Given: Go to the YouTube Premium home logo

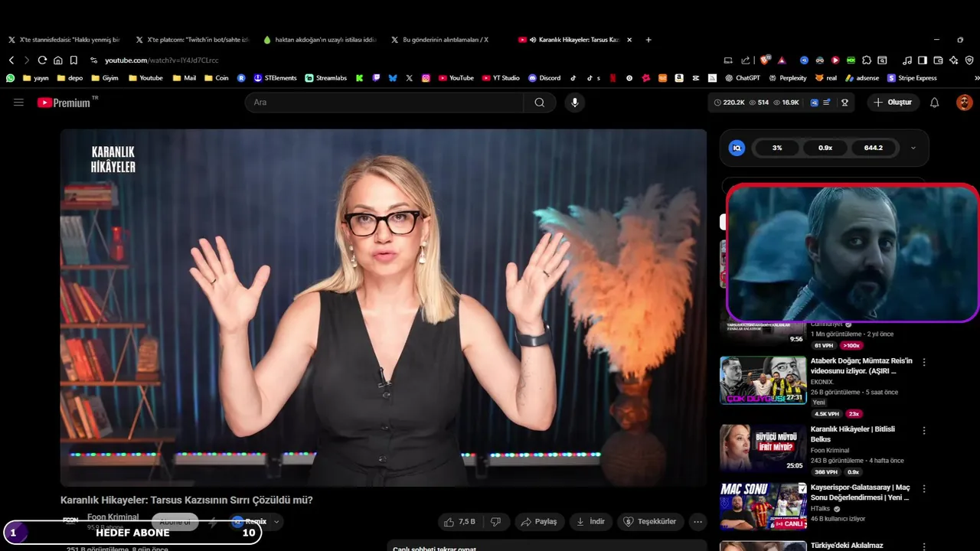Looking at the screenshot, I should (63, 102).
